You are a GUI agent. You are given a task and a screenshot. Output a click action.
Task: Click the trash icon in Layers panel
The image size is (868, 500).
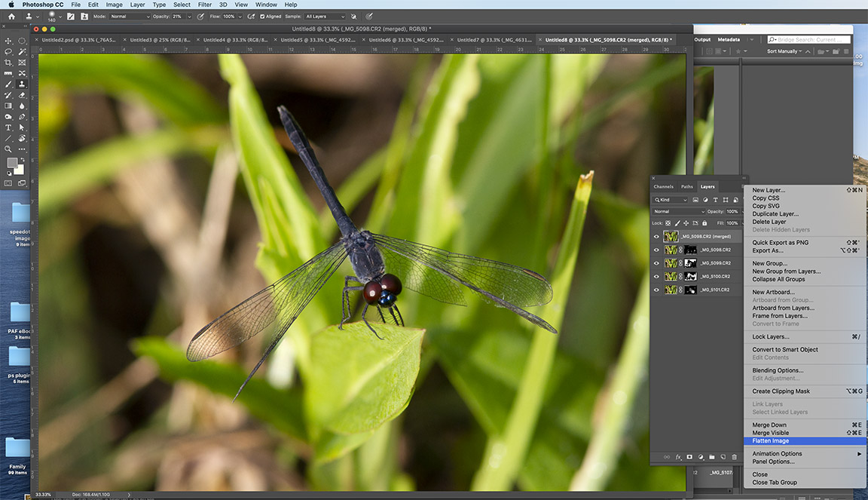tap(735, 457)
